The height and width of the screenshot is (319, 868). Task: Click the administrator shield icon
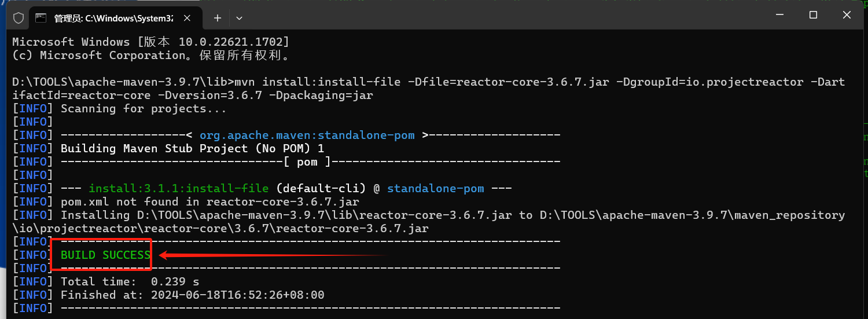(x=19, y=18)
